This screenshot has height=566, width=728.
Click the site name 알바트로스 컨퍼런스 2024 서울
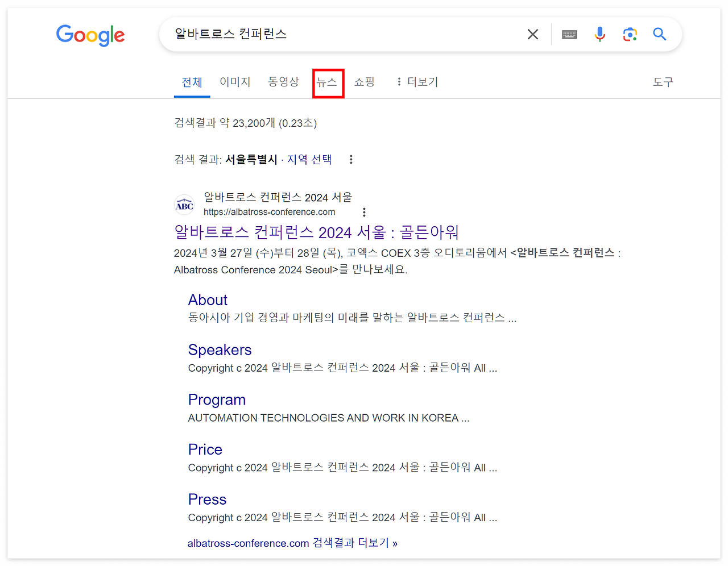(x=278, y=197)
